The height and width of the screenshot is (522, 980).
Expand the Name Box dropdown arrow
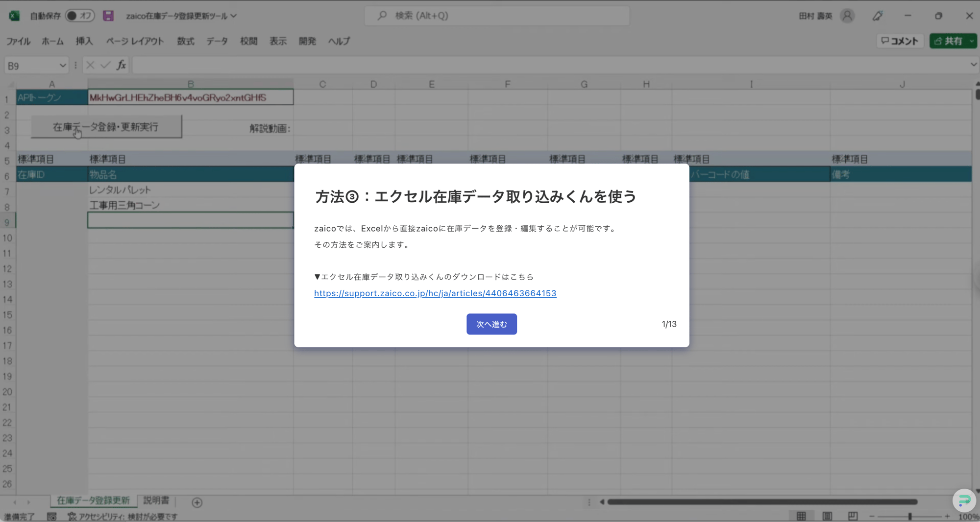pyautogui.click(x=63, y=65)
